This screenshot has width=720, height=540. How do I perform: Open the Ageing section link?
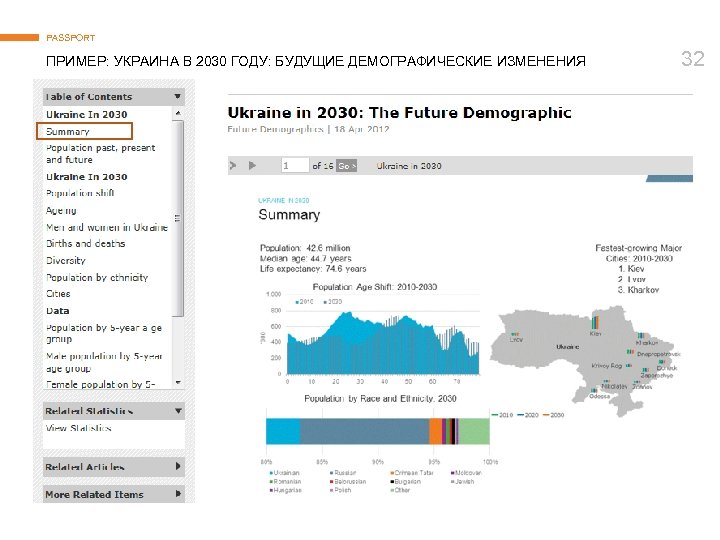(x=61, y=210)
